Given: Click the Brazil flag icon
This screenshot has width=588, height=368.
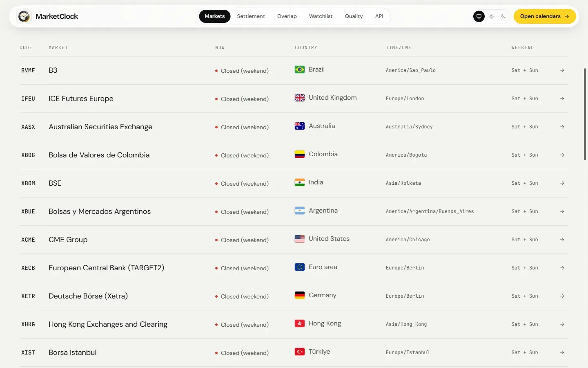Looking at the screenshot, I should click(300, 70).
